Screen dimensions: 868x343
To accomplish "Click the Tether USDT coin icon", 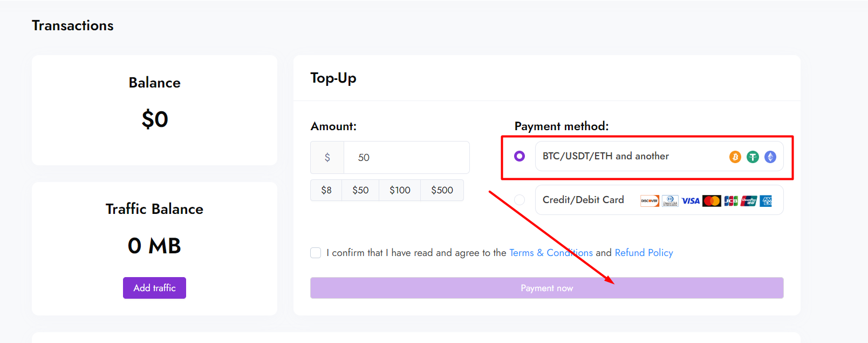I will coord(753,157).
